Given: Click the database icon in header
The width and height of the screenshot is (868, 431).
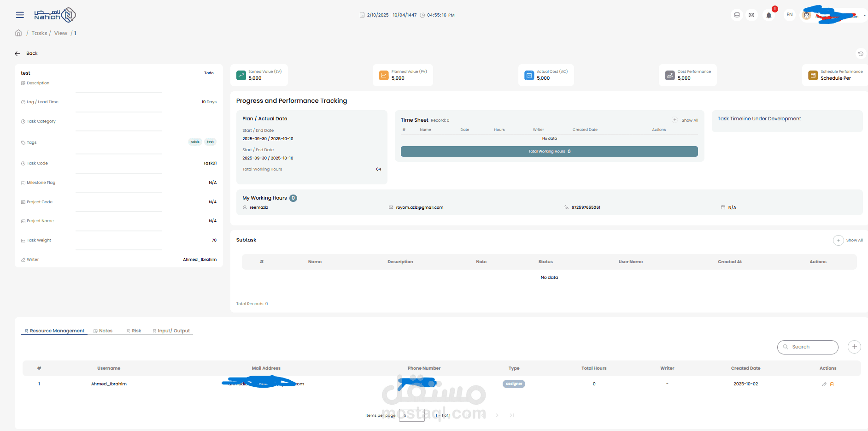Looking at the screenshot, I should [x=737, y=15].
